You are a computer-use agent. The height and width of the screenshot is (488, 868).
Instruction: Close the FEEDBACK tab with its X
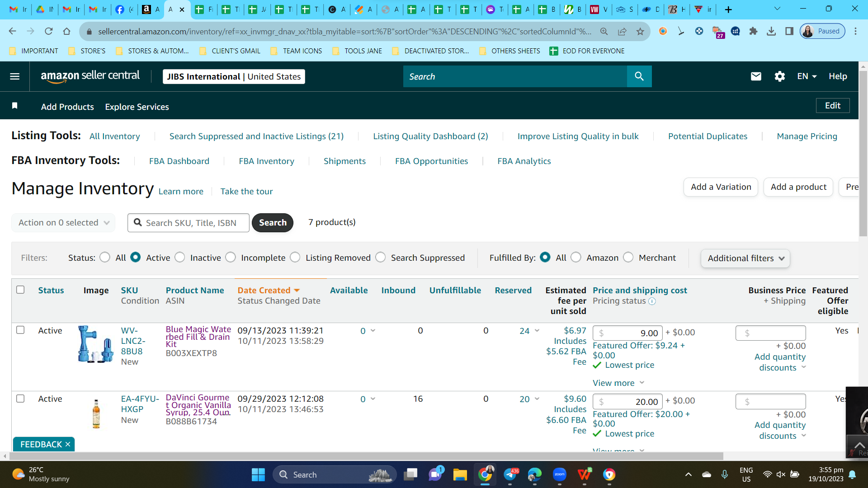[x=68, y=445]
